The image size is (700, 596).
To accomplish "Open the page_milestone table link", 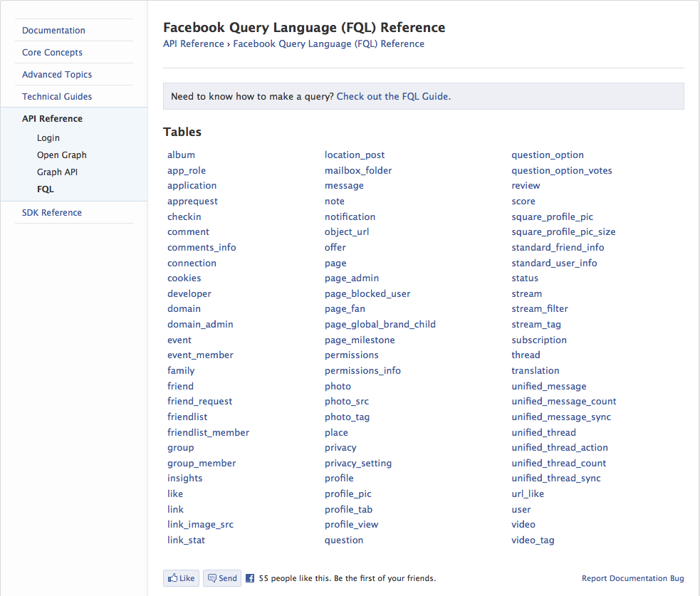I will 360,340.
